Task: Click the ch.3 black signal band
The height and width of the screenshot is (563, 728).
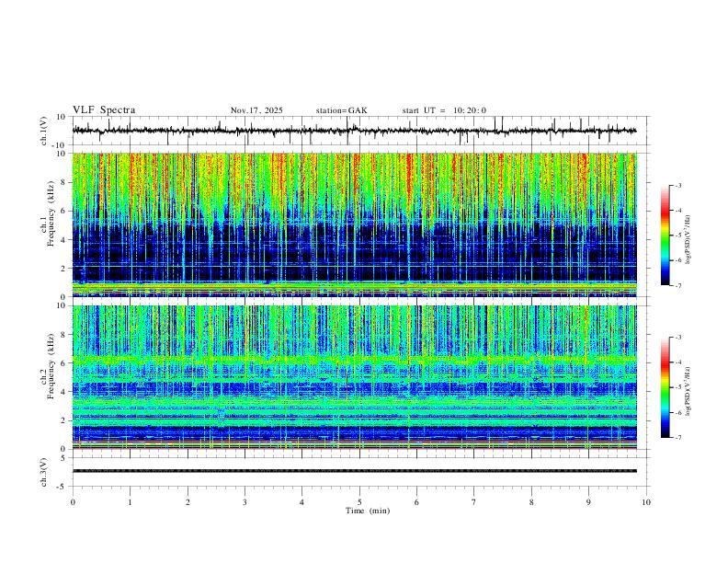Action: pos(354,471)
